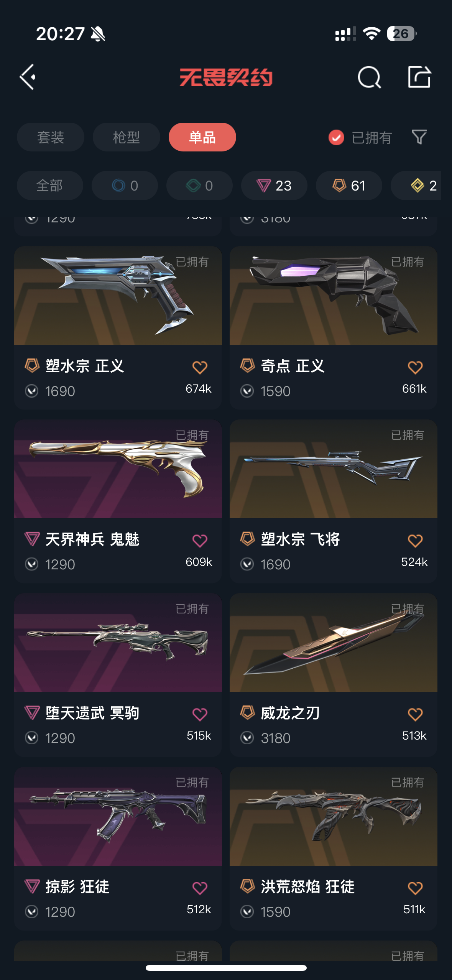Screen dimensions: 452x980
Task: Select the 套装 tab
Action: 51,137
